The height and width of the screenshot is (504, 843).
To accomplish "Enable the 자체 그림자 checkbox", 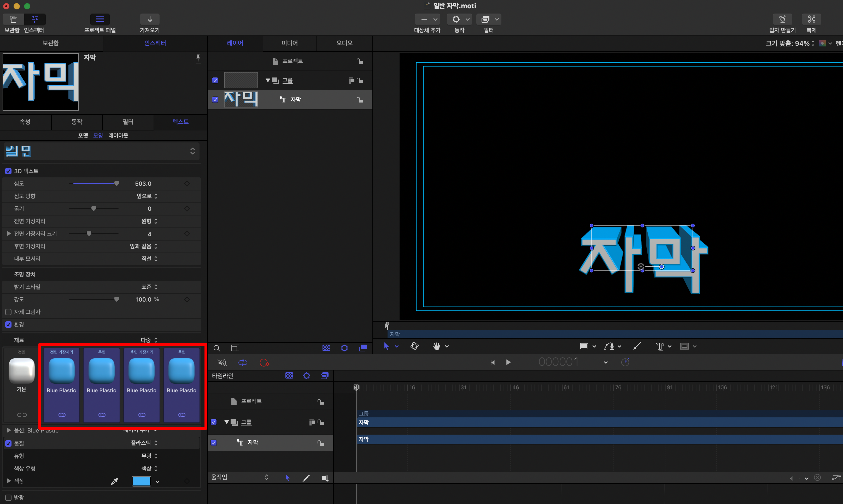I will pos(9,312).
